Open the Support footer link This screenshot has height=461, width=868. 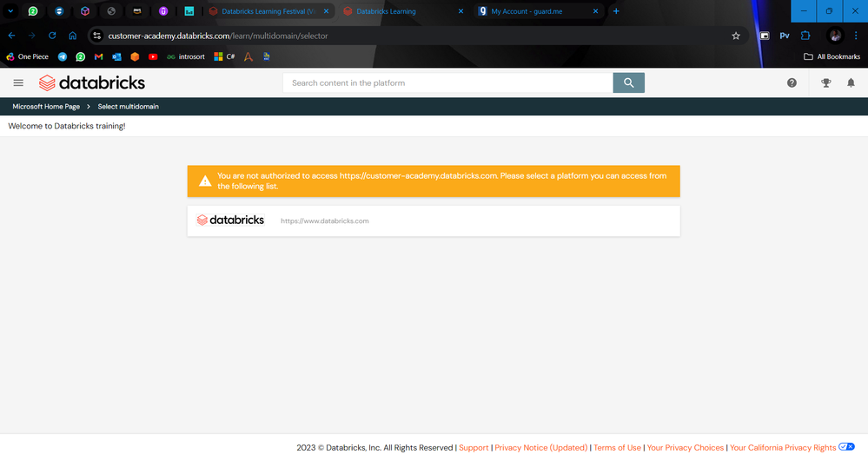point(474,447)
